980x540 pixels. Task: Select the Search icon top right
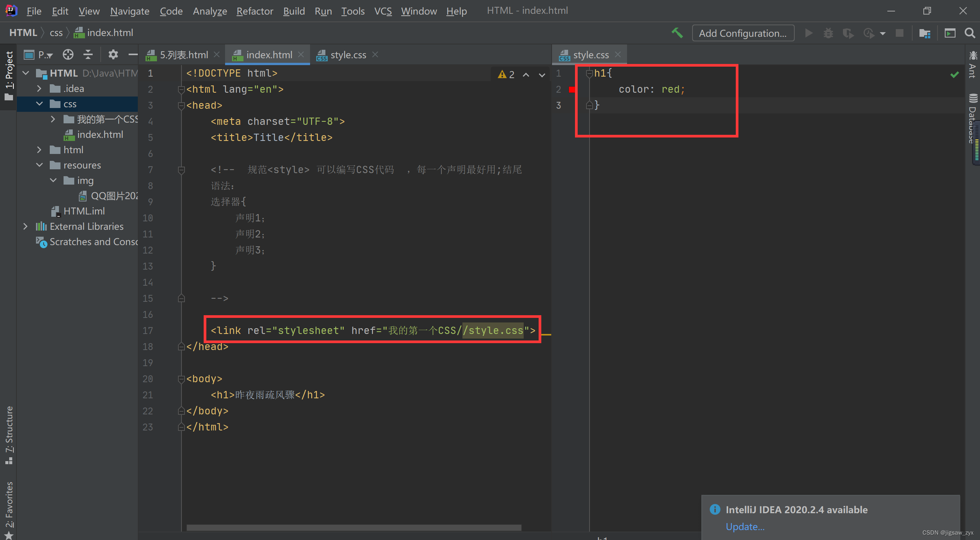[x=970, y=33]
